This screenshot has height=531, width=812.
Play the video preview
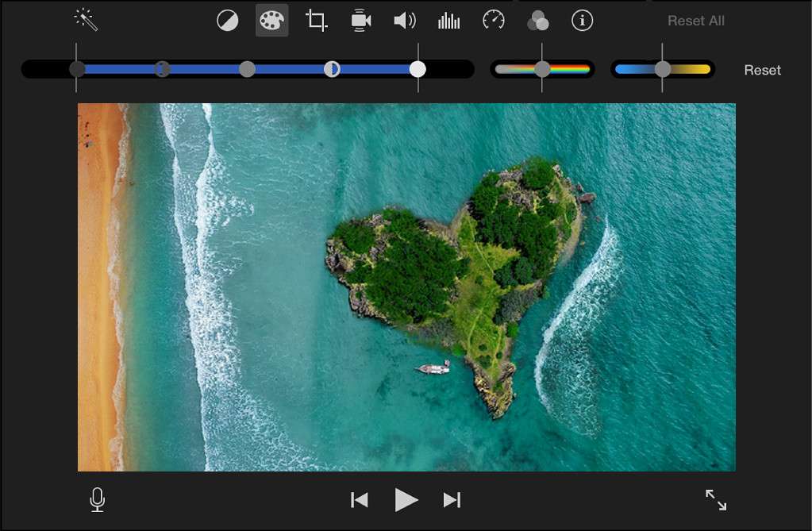pos(406,499)
